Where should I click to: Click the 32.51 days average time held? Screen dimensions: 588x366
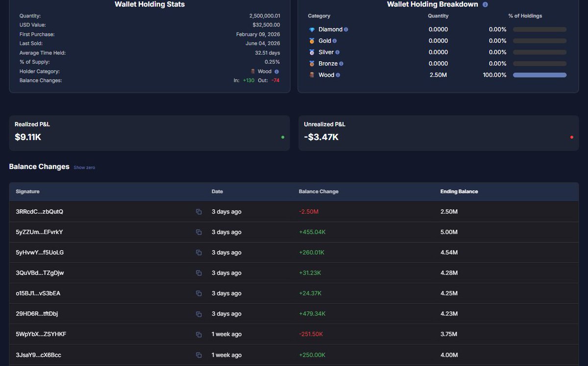click(268, 53)
